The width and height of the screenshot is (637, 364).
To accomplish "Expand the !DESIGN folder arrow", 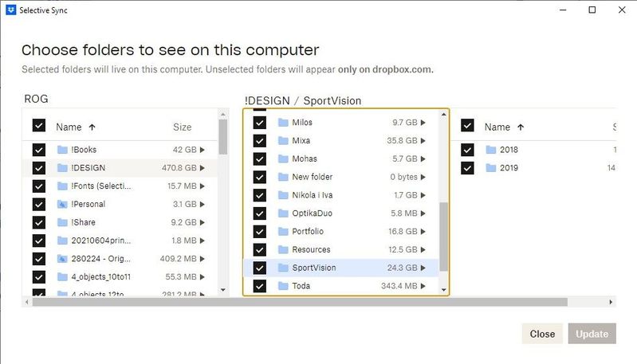I will tap(203, 168).
